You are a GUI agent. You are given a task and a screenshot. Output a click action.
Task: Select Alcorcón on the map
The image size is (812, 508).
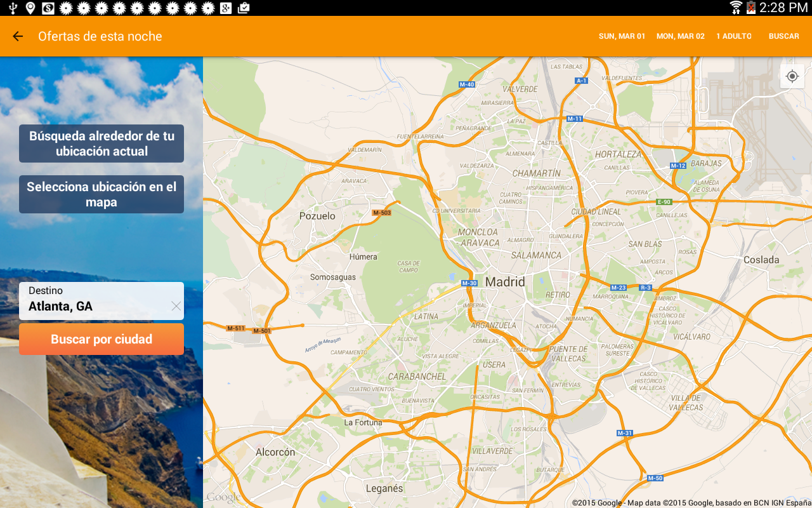tap(275, 452)
